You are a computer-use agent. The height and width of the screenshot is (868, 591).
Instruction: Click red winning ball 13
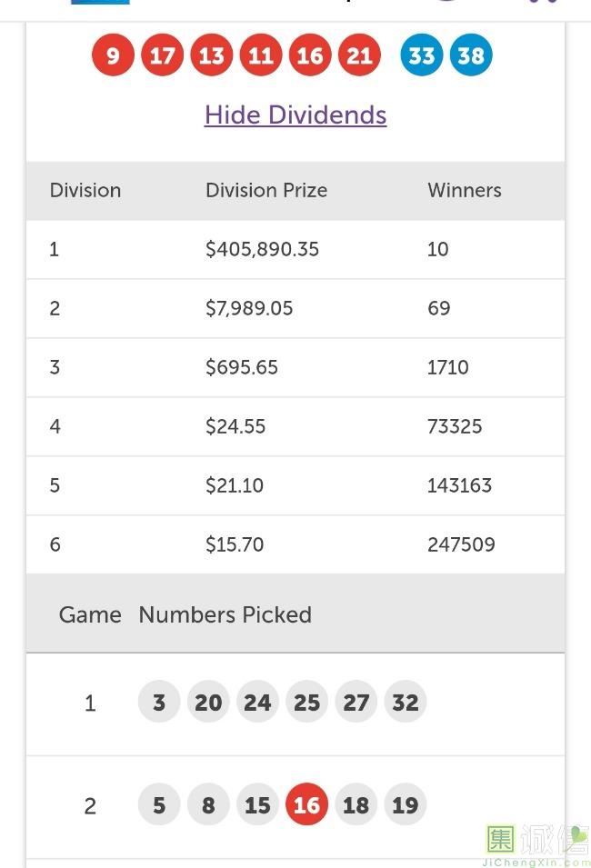point(211,56)
